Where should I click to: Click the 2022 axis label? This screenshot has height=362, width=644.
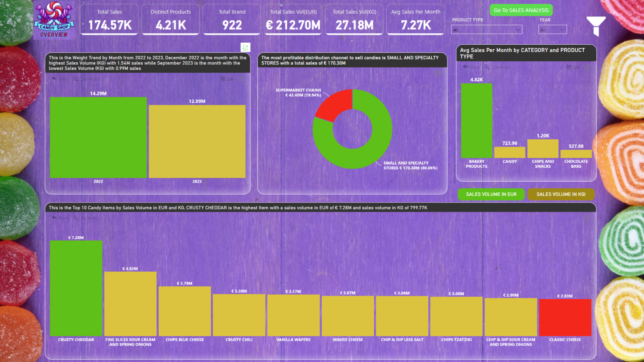(98, 181)
